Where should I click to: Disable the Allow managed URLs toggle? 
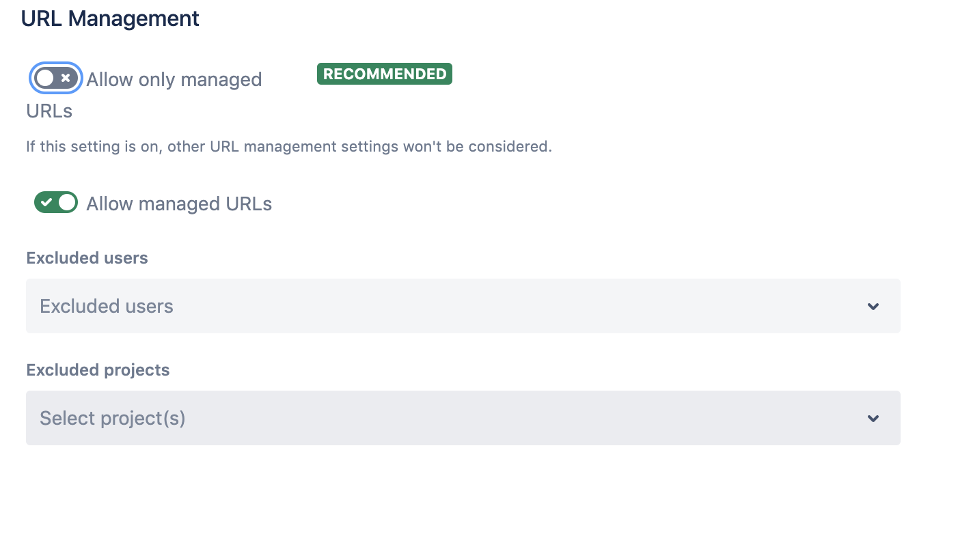click(56, 203)
